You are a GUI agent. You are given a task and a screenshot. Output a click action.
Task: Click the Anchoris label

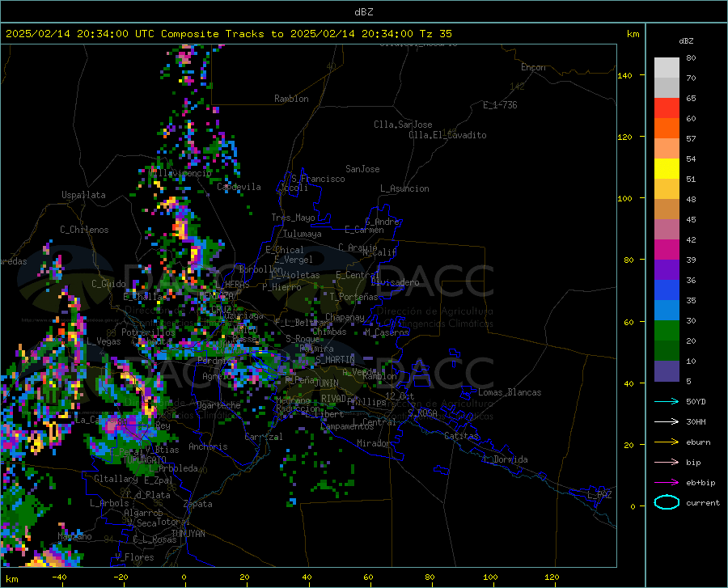click(x=208, y=447)
